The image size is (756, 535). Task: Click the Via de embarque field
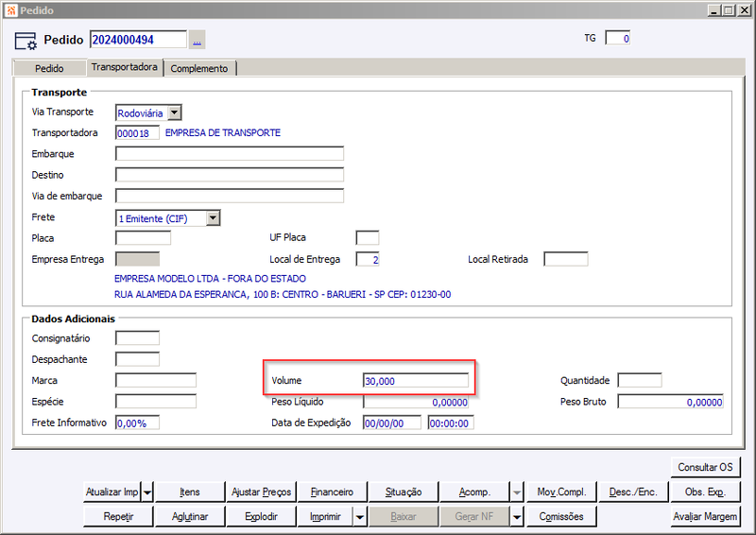click(230, 196)
